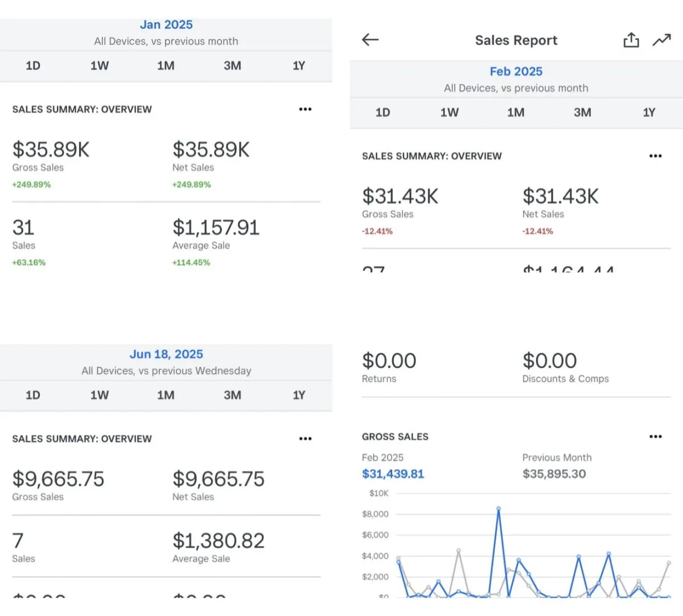Select the 1Y range in Feb 2025 panel
The image size is (683, 616).
649,112
